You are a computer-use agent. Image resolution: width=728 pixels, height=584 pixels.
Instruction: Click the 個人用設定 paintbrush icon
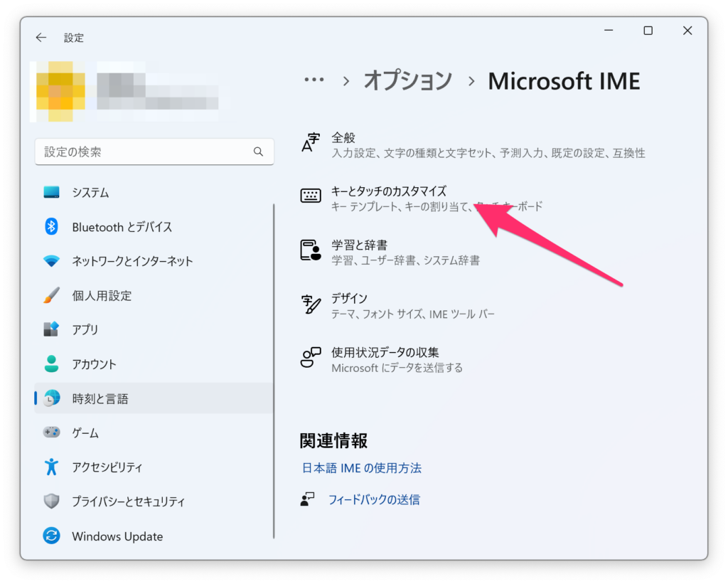tap(51, 295)
